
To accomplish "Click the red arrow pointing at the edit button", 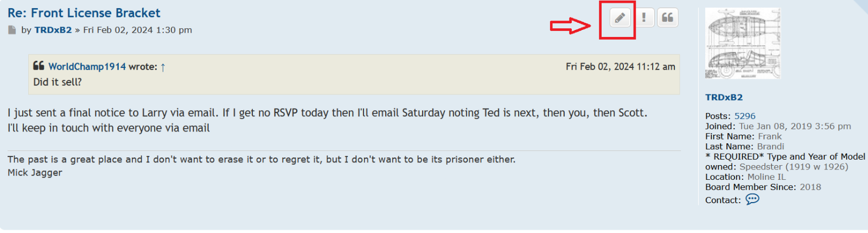I will point(570,26).
